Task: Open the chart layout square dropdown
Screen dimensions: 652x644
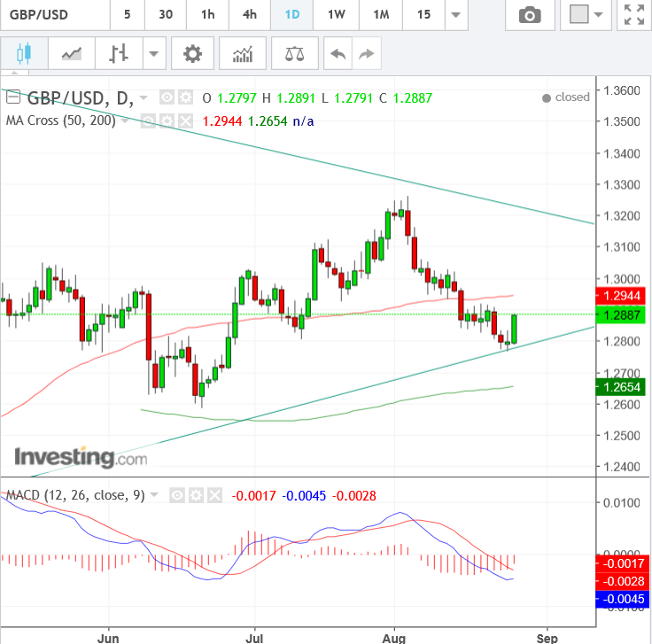Action: [x=587, y=15]
